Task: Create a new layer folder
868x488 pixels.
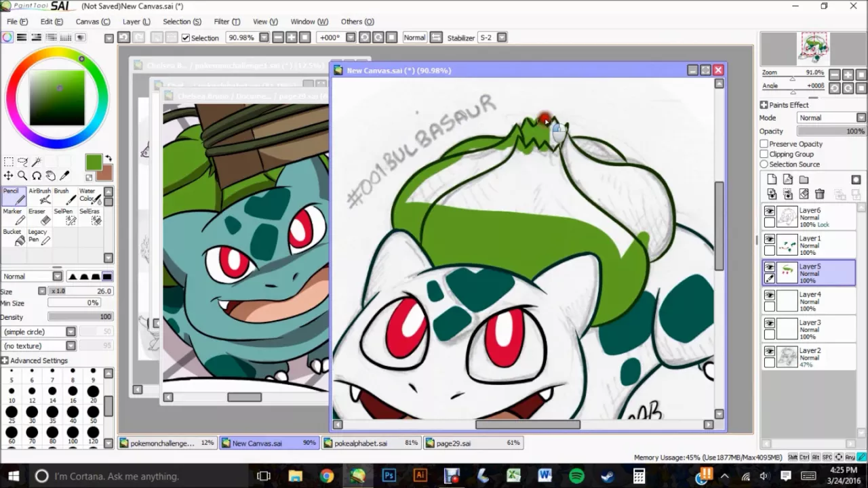Action: coord(804,180)
